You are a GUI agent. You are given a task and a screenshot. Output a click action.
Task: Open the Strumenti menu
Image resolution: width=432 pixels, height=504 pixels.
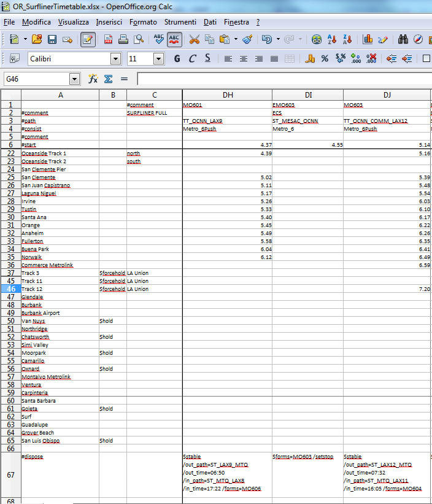(x=180, y=22)
